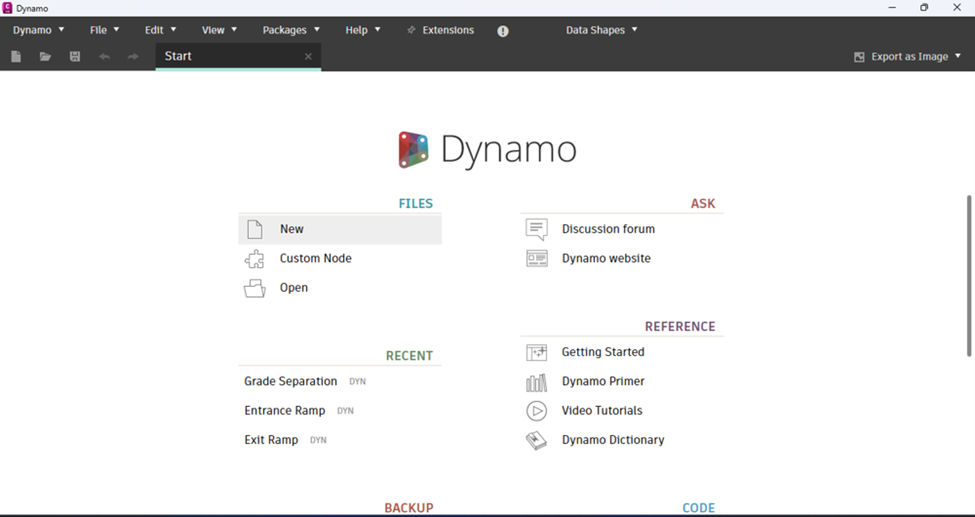Image resolution: width=975 pixels, height=517 pixels.
Task: Minimize the Dynamo window
Action: (892, 8)
